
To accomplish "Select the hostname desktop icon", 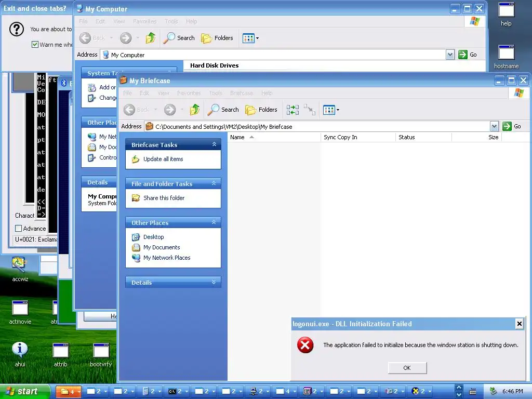I will click(x=506, y=57).
